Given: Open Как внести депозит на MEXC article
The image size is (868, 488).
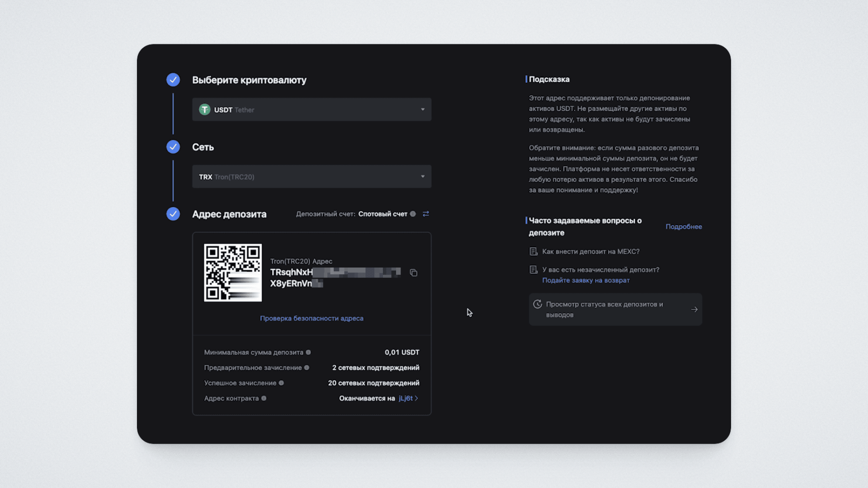Looking at the screenshot, I should pyautogui.click(x=590, y=251).
